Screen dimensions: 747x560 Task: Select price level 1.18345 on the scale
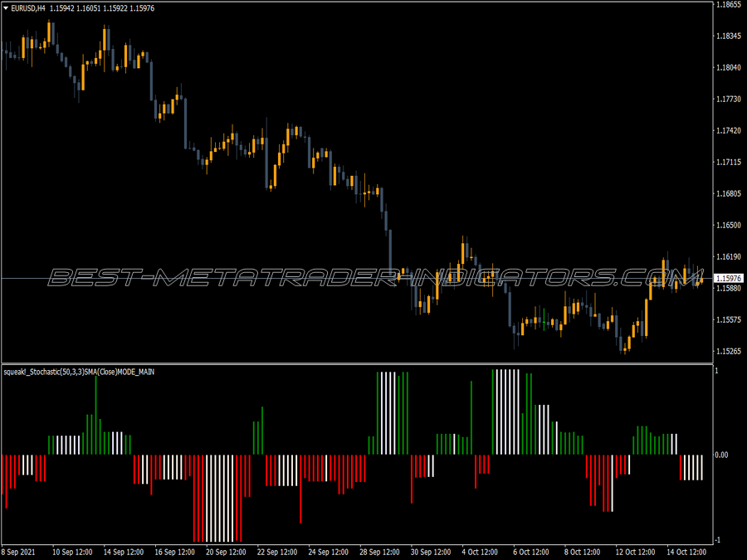point(729,37)
